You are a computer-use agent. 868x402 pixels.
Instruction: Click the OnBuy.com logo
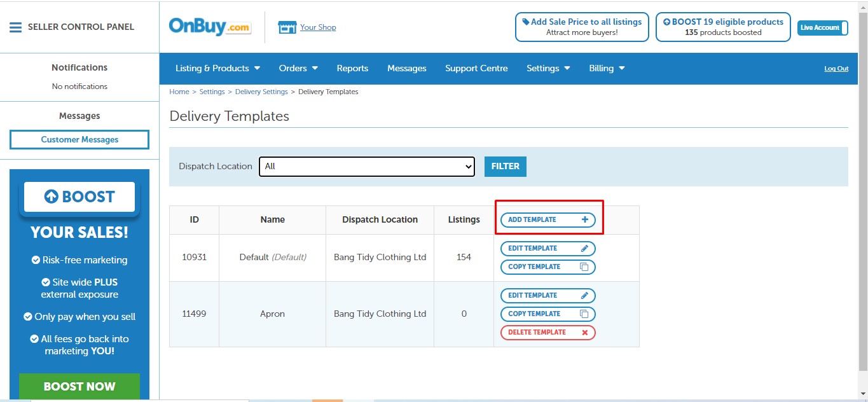[x=210, y=27]
